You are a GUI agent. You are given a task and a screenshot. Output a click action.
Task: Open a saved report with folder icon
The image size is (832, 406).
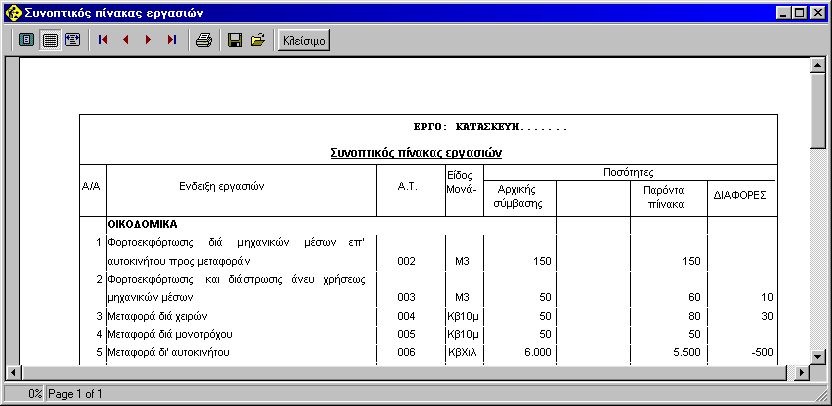pos(257,40)
